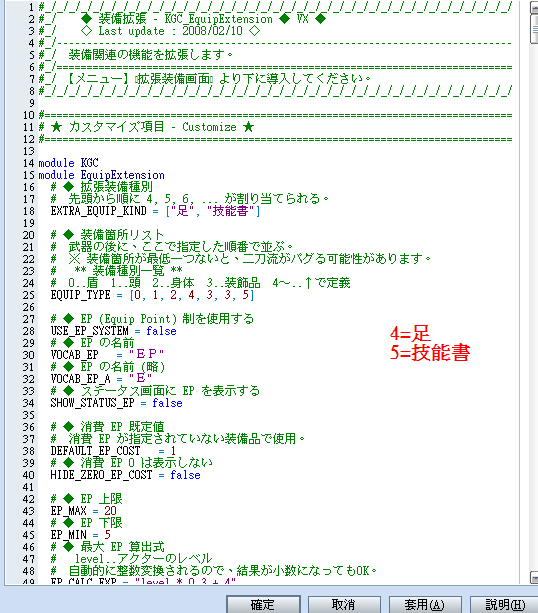This screenshot has width=538, height=613.
Task: Click the line 'module EquipExtension'
Action: pos(102,175)
